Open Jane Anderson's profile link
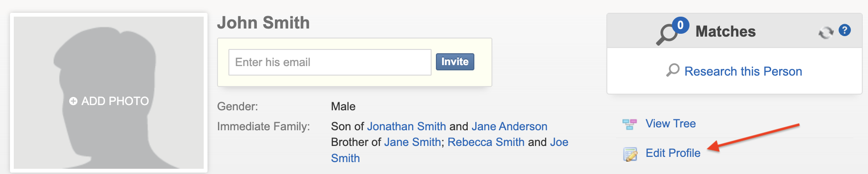Screen dimensions: 868x174 click(509, 126)
